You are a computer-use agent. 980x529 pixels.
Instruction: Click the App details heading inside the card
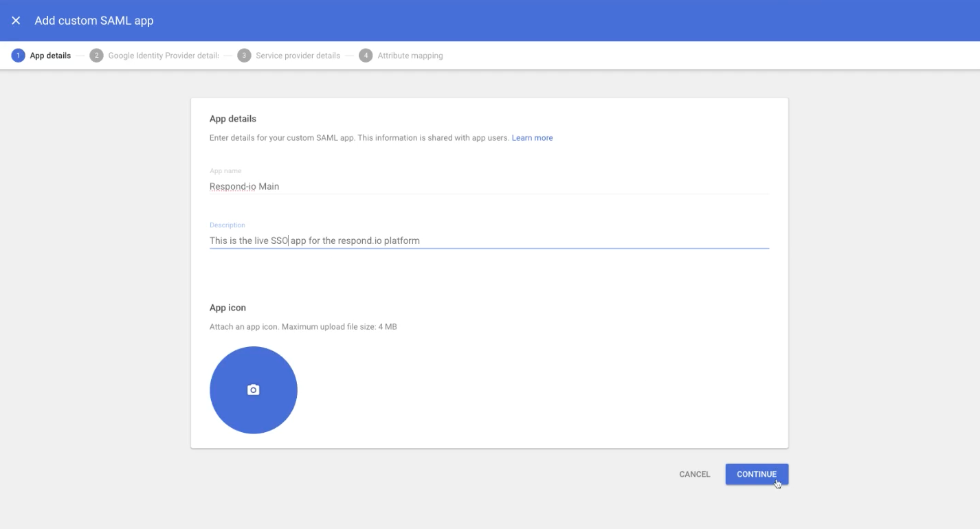[x=232, y=119]
